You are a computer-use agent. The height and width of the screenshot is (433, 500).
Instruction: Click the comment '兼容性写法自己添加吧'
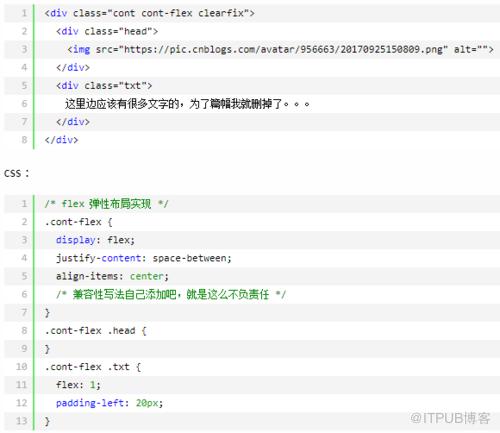(171, 294)
